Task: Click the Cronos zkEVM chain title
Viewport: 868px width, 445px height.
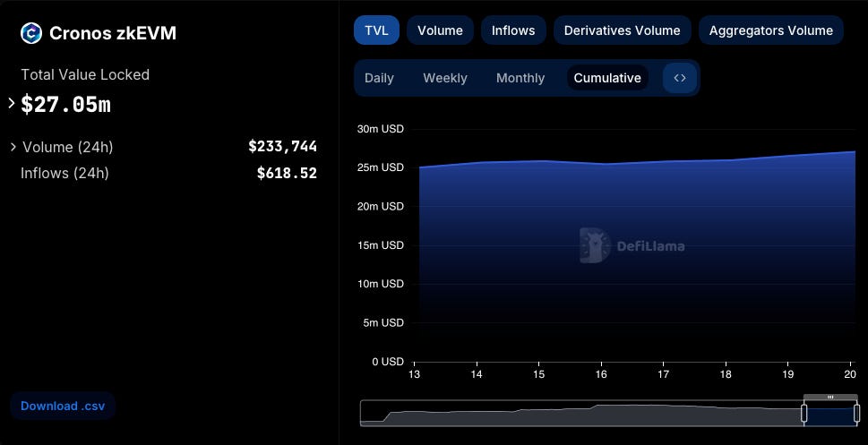Action: 113,33
